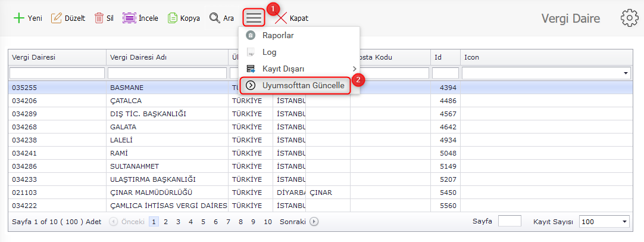Click the İncele review icon

[x=129, y=18]
